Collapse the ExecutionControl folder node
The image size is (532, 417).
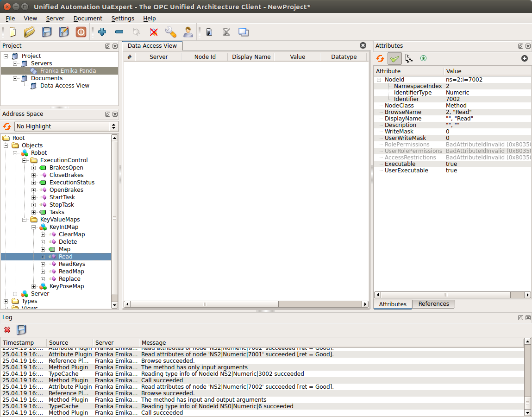pyautogui.click(x=25, y=160)
